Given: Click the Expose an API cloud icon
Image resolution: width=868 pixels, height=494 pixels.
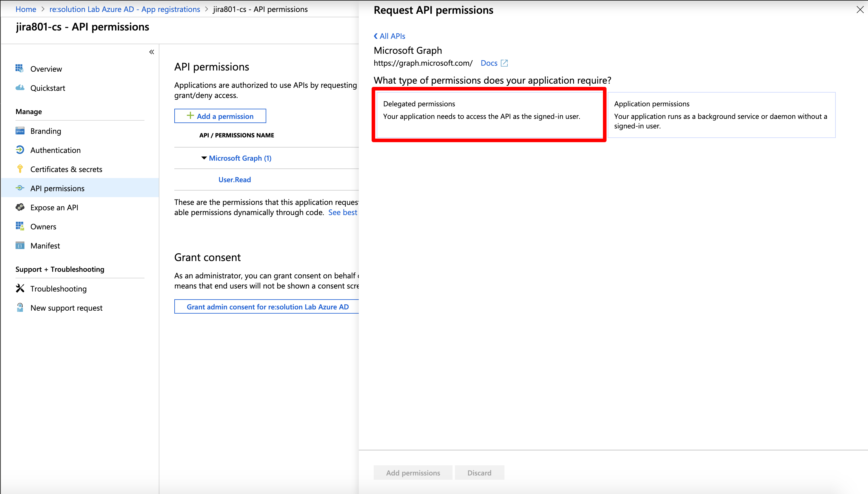Looking at the screenshot, I should 20,207.
